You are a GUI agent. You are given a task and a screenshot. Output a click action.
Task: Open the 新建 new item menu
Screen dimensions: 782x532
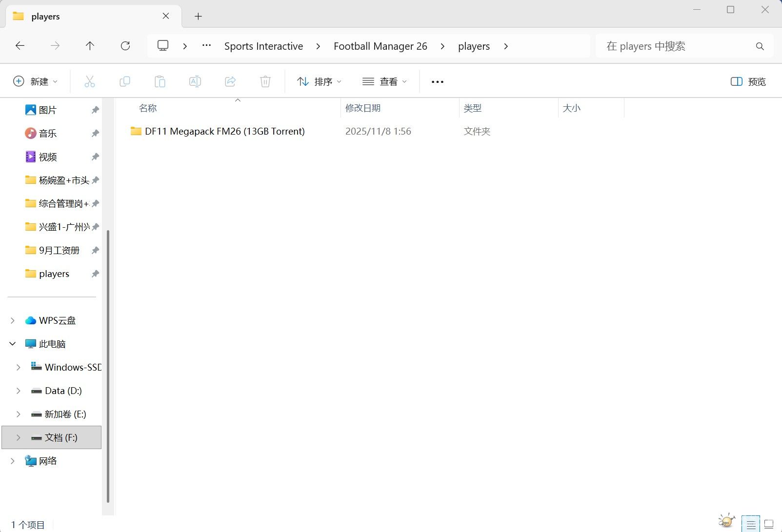click(35, 81)
